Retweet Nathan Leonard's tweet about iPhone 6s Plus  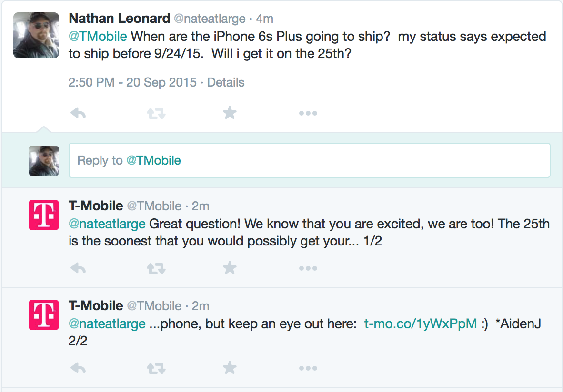tap(156, 114)
